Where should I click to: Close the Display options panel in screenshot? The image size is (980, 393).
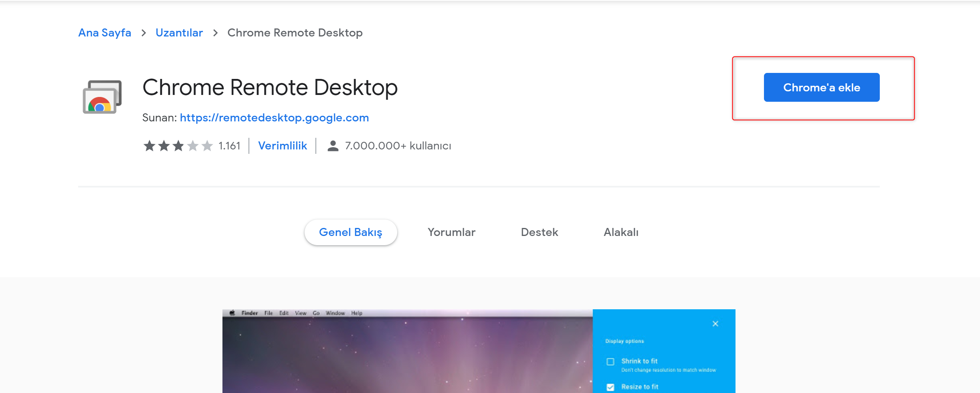[x=715, y=324]
